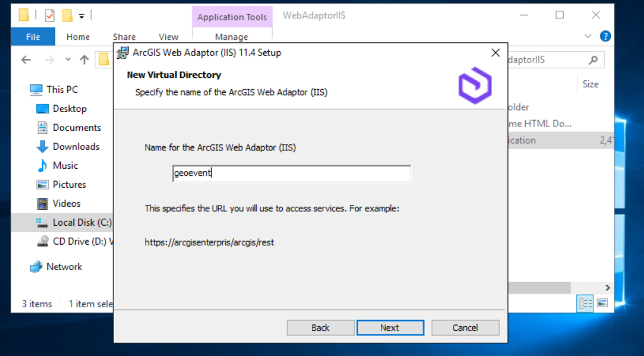Open Network in navigation pane

(56, 267)
